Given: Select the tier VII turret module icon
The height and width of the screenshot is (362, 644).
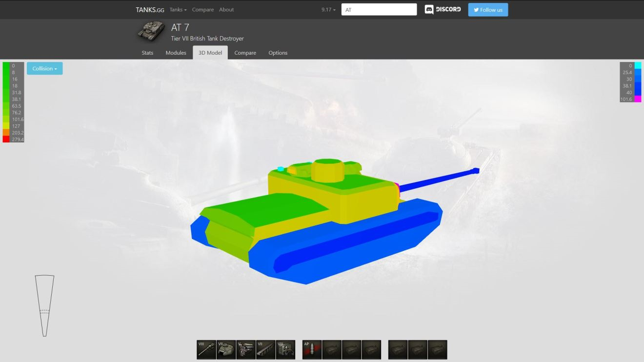Looking at the screenshot, I should pos(226,350).
